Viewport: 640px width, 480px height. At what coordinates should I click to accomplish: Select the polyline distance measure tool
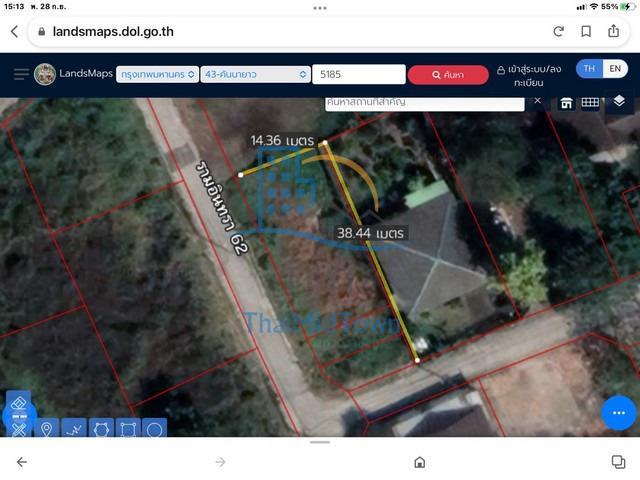pos(72,429)
